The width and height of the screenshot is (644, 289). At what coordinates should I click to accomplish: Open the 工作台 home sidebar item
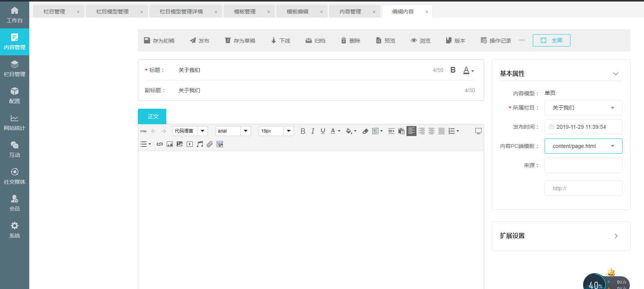15,15
